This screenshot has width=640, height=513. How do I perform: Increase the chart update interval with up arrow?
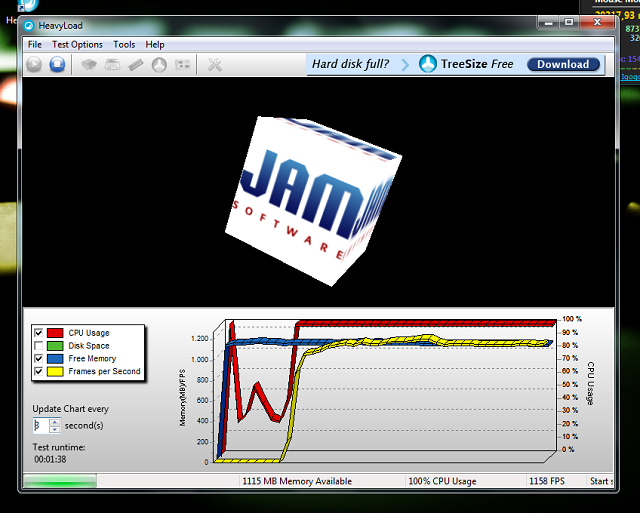point(55,422)
